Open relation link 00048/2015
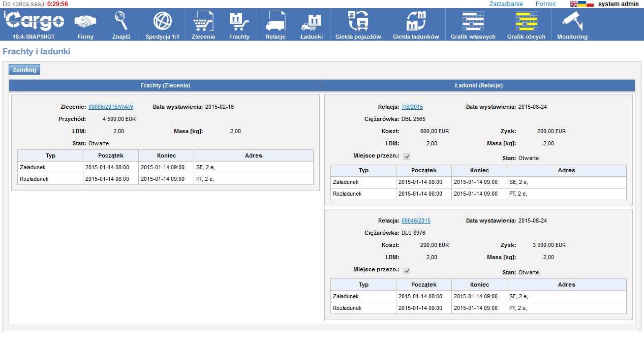 point(416,221)
